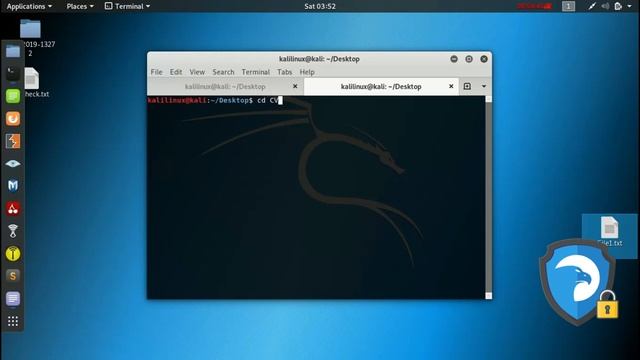Open the Tabs menu in terminal

click(284, 72)
